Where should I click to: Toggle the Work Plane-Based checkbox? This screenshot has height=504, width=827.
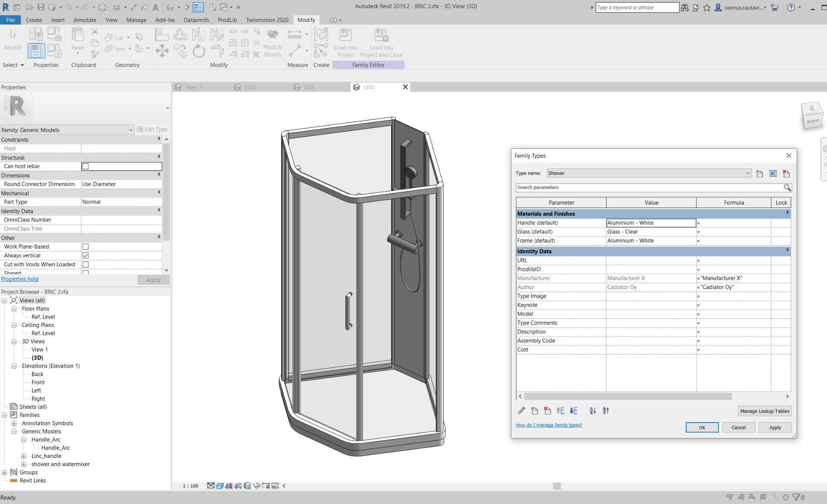click(85, 247)
